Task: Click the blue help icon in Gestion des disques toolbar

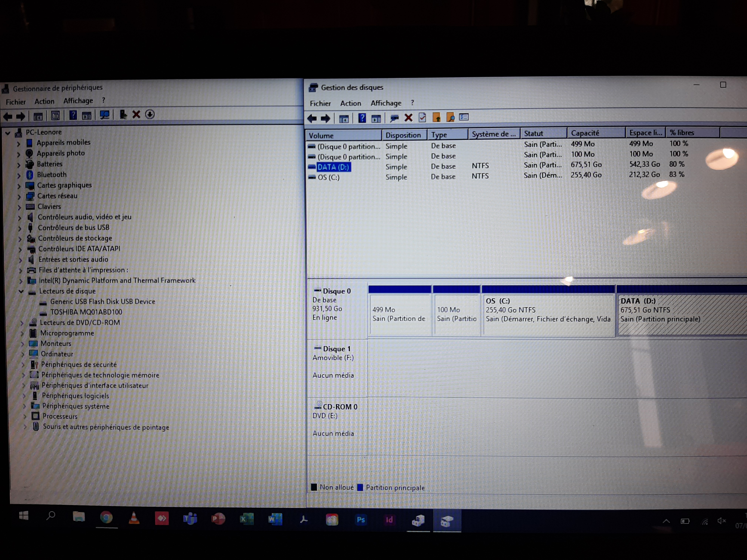Action: [x=362, y=118]
